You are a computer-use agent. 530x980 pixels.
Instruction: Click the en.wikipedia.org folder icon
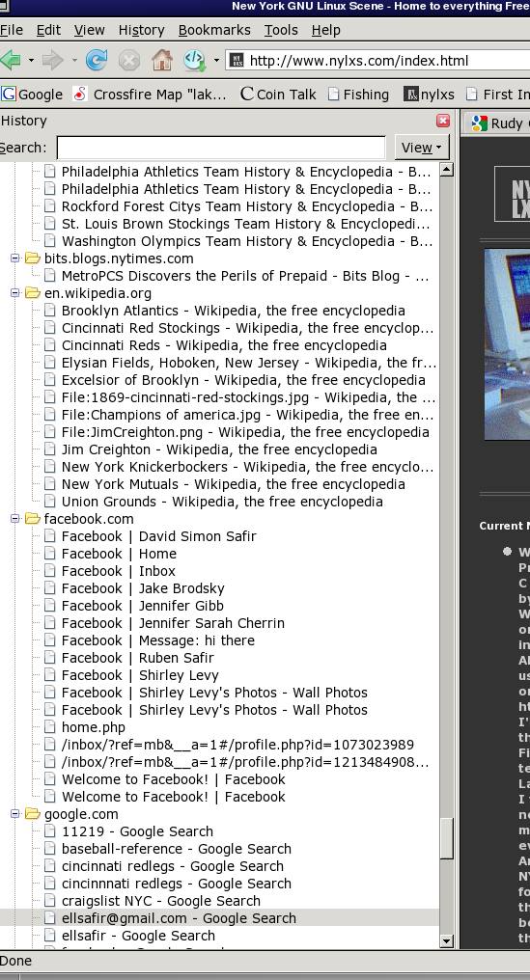click(33, 293)
